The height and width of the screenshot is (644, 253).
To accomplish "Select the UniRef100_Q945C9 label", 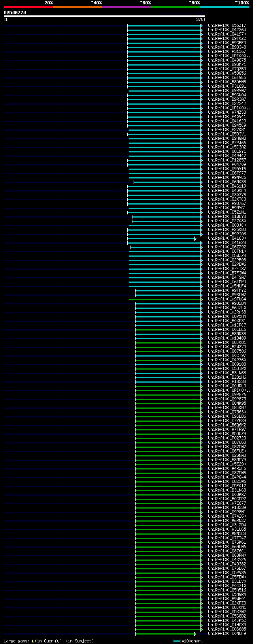I will 227,125.
